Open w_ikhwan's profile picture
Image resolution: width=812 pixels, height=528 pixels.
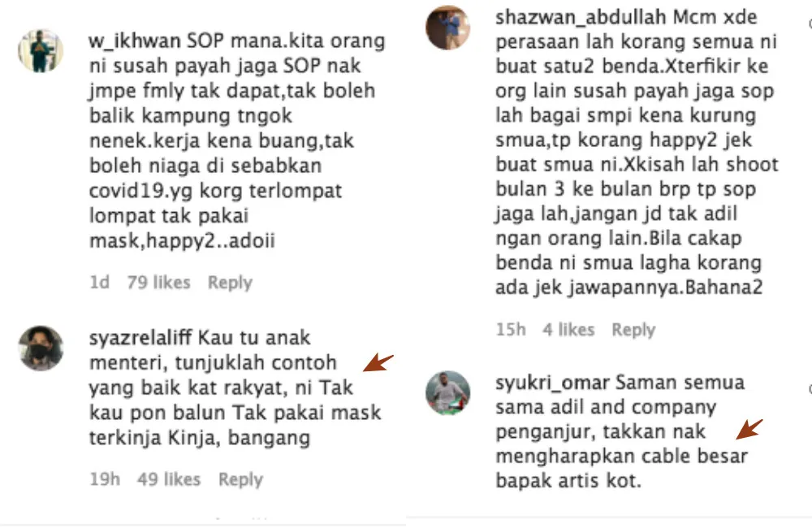41,51
